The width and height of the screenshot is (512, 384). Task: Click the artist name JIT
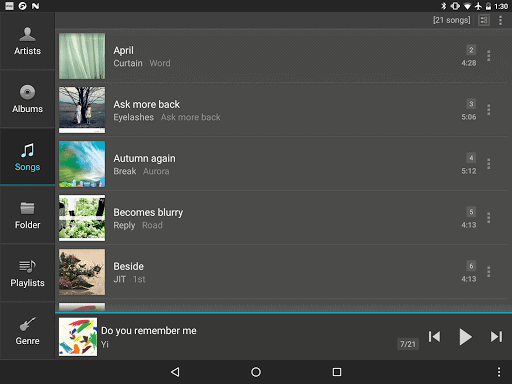(x=119, y=279)
